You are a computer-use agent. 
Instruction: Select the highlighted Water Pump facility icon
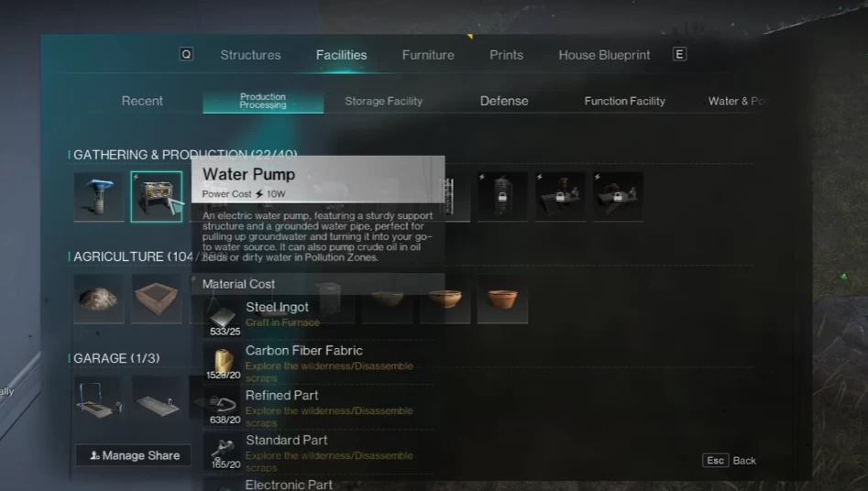(156, 197)
